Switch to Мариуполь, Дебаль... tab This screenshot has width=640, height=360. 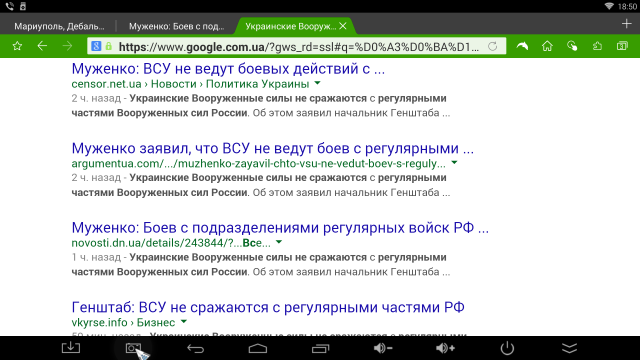click(59, 26)
